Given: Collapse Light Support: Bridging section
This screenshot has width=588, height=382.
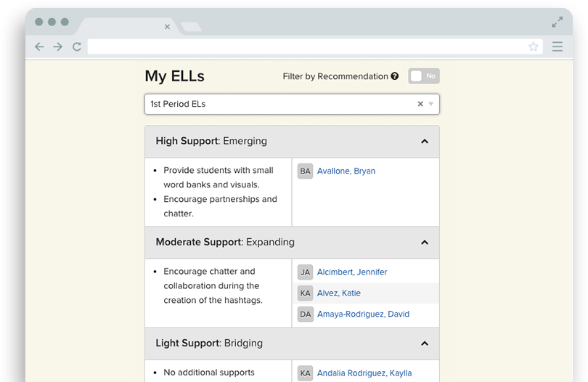Looking at the screenshot, I should (425, 344).
